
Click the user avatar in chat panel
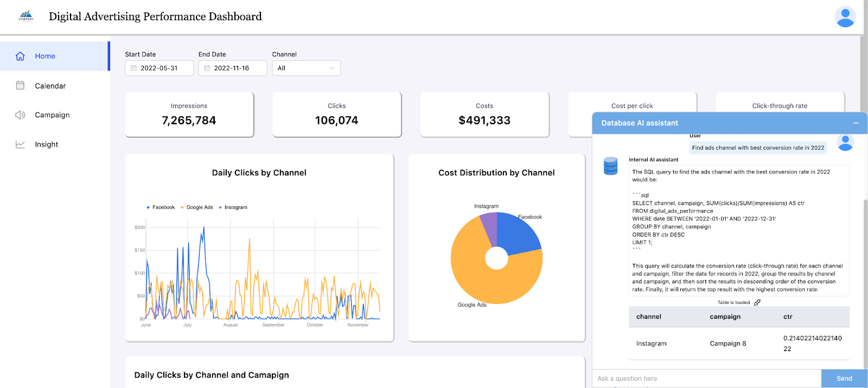(x=845, y=142)
